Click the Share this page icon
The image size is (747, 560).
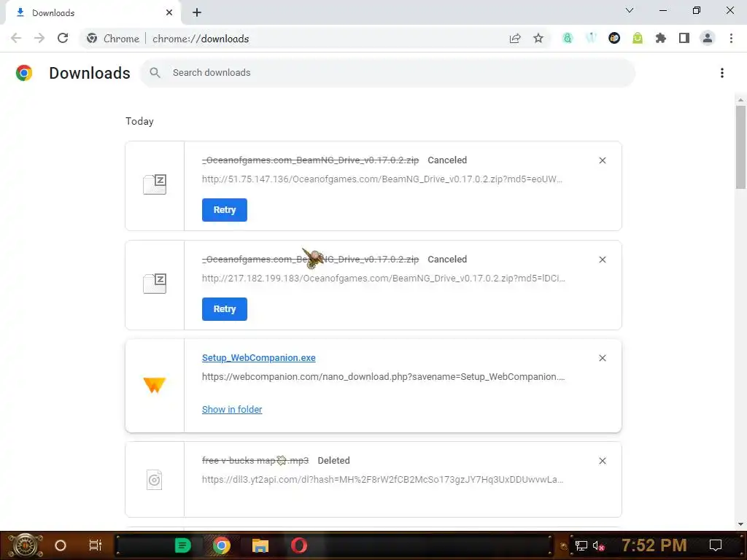(x=515, y=39)
